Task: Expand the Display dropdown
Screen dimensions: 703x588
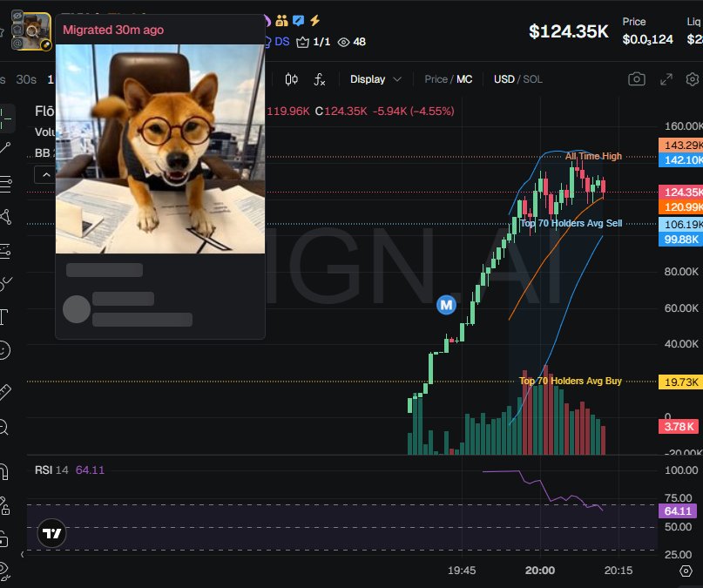Action: point(375,79)
